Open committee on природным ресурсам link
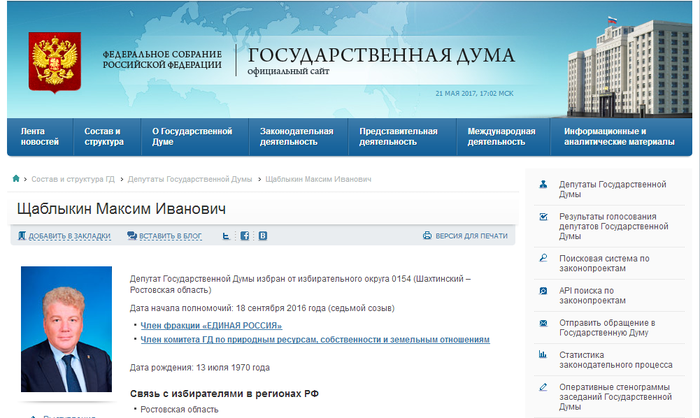This screenshot has width=700, height=418. point(315,339)
